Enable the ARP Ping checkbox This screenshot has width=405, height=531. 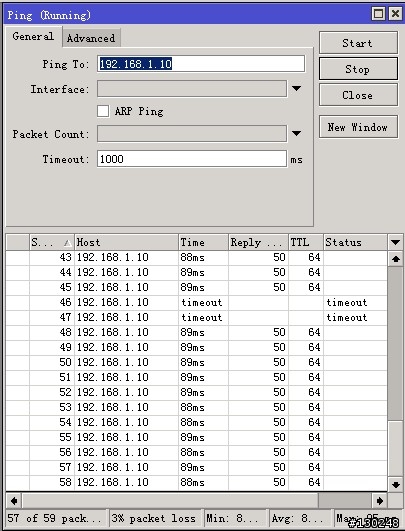pos(103,111)
